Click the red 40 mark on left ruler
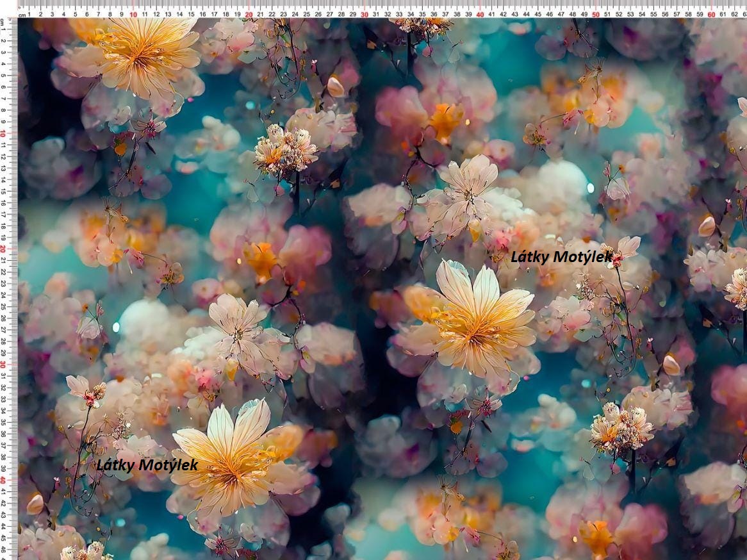The width and height of the screenshot is (747, 560). (x=3, y=480)
